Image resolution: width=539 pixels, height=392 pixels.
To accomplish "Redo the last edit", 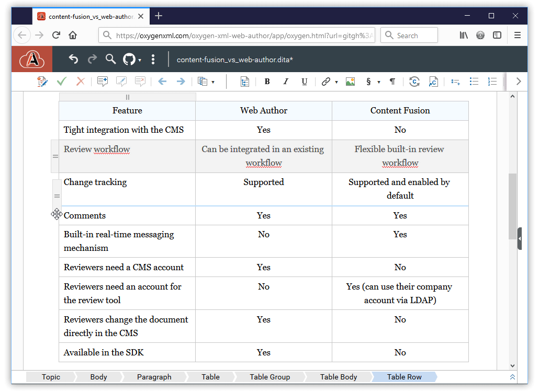I will click(x=92, y=60).
